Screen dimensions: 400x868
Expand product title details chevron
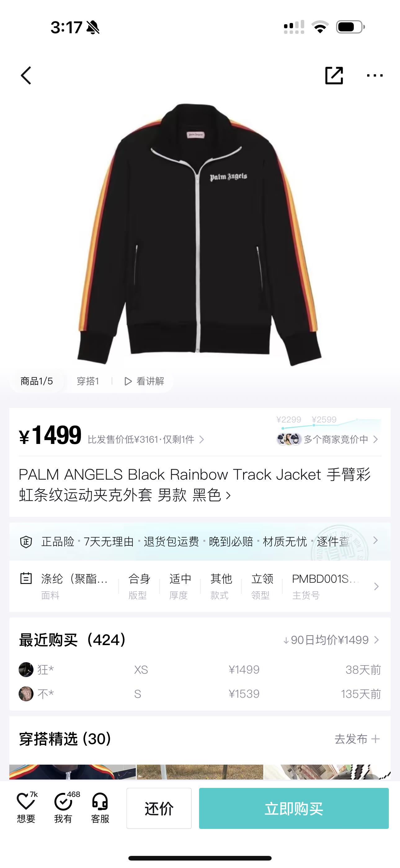228,495
